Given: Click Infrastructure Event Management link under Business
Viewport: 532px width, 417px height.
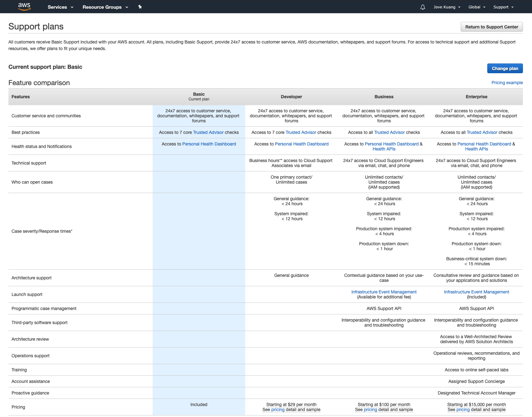Looking at the screenshot, I should pos(384,292).
